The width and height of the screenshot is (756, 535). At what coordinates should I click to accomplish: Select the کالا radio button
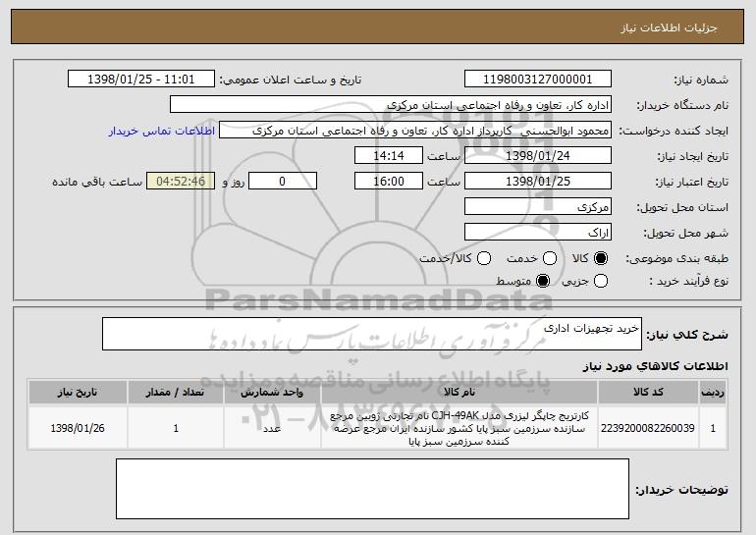tap(600, 258)
